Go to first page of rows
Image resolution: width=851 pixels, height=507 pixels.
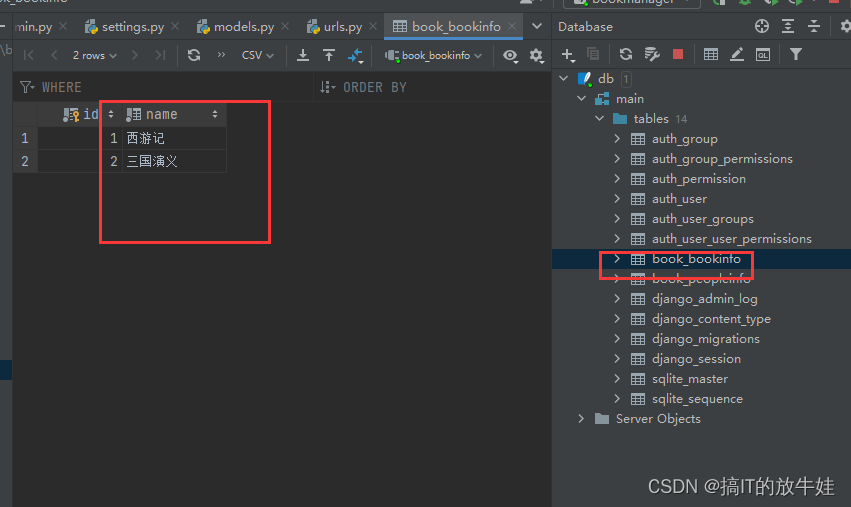[29, 55]
